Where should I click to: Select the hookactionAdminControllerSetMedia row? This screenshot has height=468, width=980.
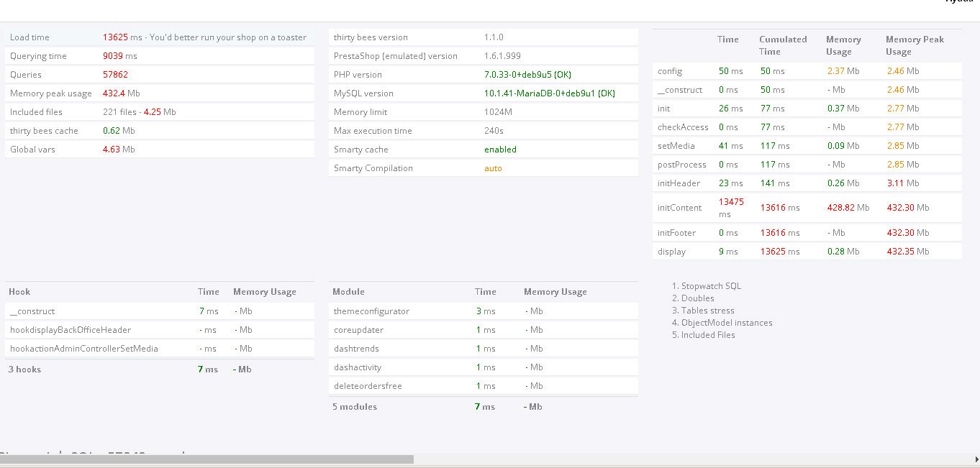[160, 349]
